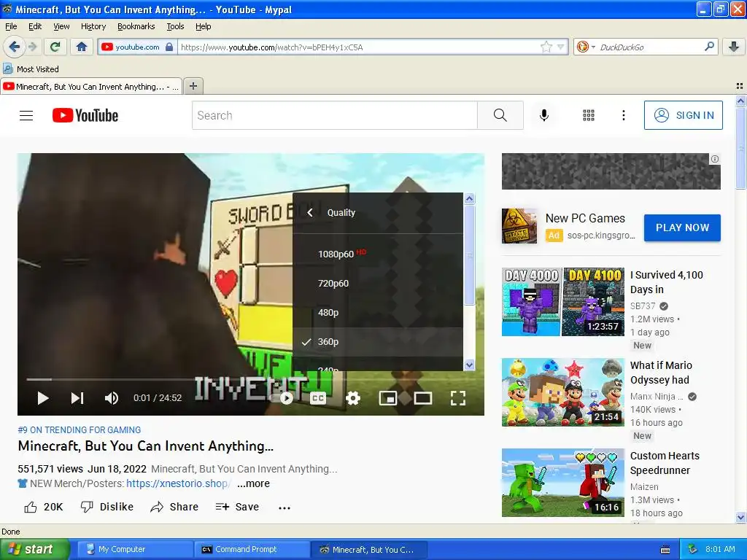
Task: Go back with browser back arrow
Action: point(14,47)
